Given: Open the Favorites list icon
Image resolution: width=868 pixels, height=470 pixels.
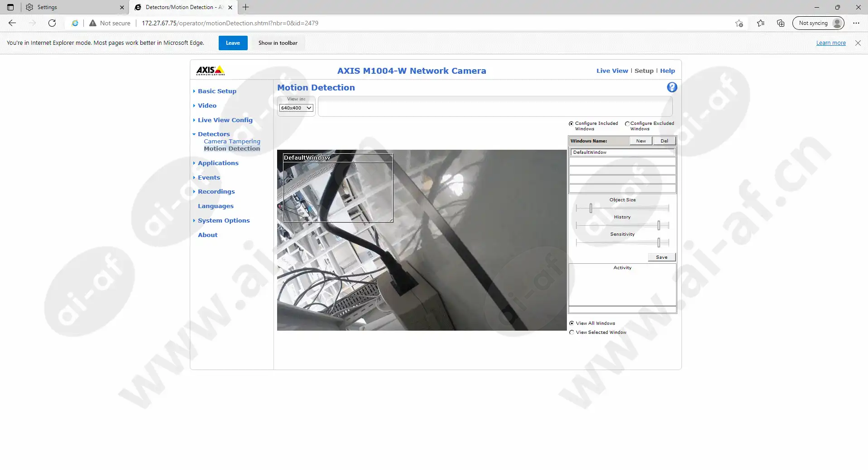Looking at the screenshot, I should 761,23.
